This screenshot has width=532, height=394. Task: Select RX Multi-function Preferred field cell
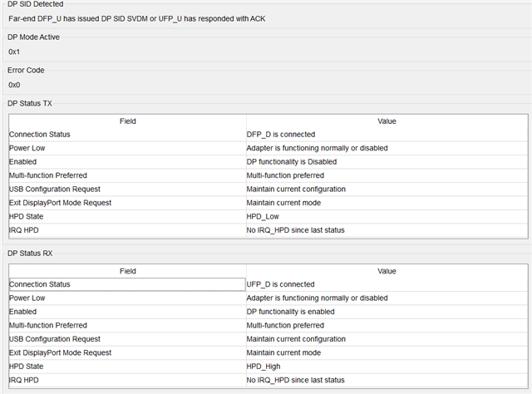pos(127,326)
